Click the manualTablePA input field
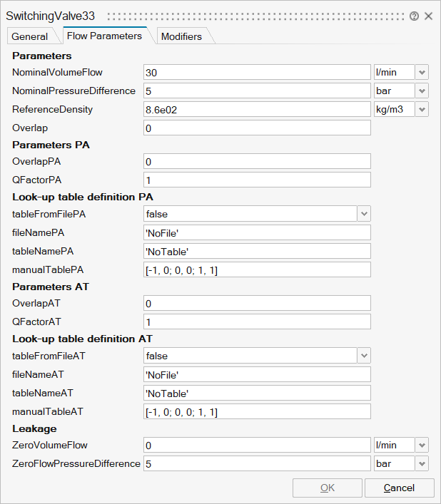Image resolution: width=441 pixels, height=504 pixels. pyautogui.click(x=257, y=269)
